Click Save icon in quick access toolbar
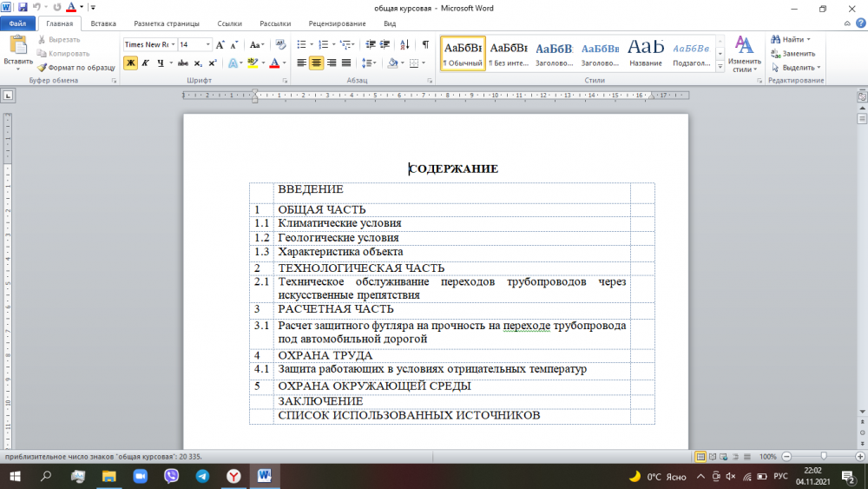 pyautogui.click(x=23, y=7)
